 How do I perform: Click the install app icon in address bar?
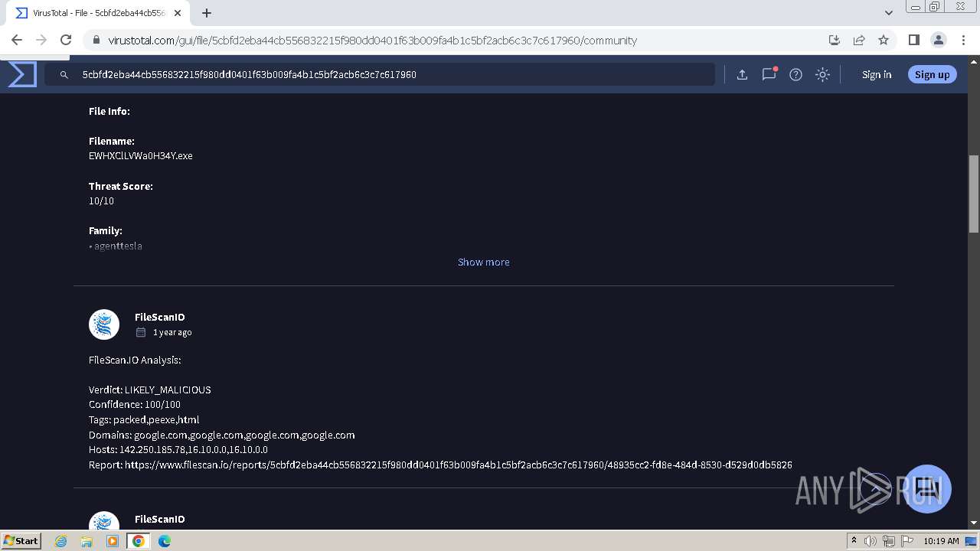tap(835, 40)
